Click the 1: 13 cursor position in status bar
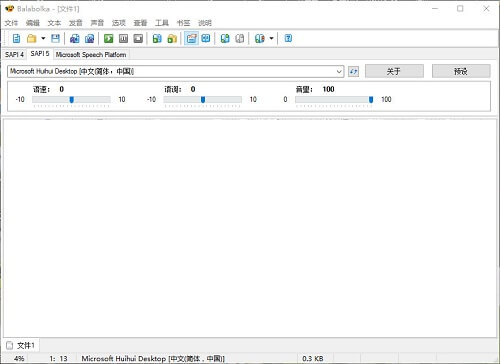 (58, 359)
